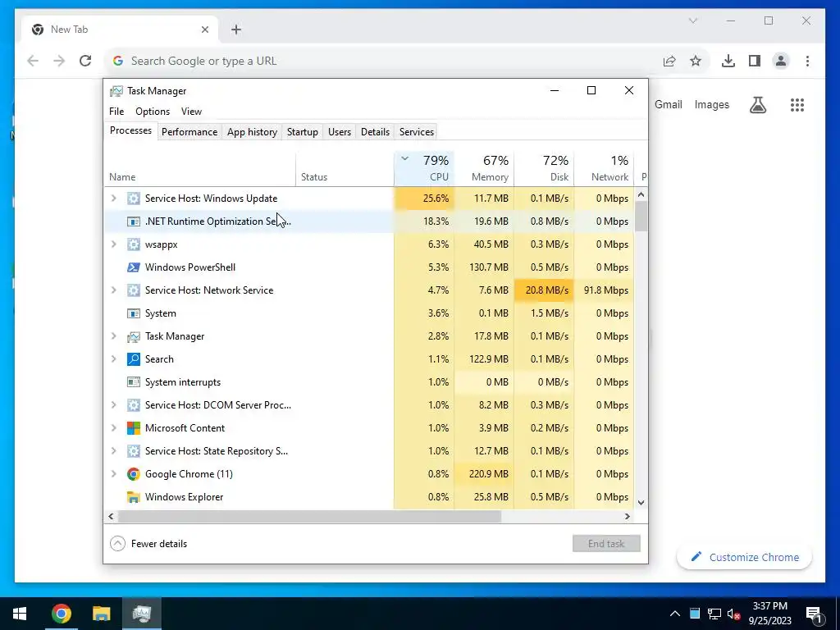Click the Service Host: Windows Update gear icon
840x630 pixels.
(x=134, y=199)
